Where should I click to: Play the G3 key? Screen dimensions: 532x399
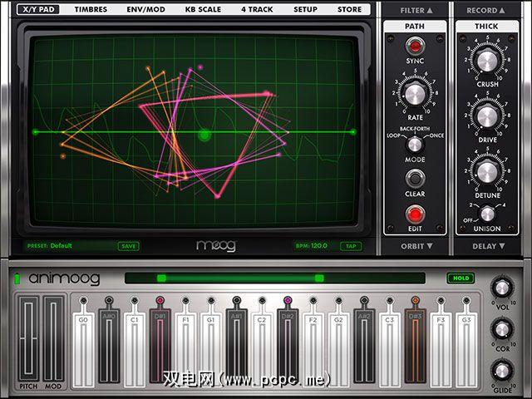click(x=466, y=349)
